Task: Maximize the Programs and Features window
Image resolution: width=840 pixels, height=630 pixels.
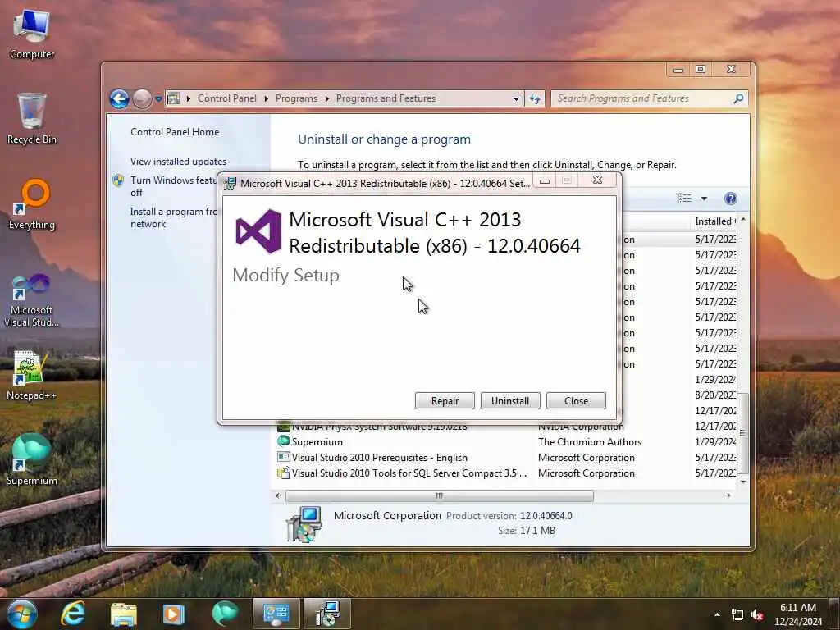Action: [701, 69]
